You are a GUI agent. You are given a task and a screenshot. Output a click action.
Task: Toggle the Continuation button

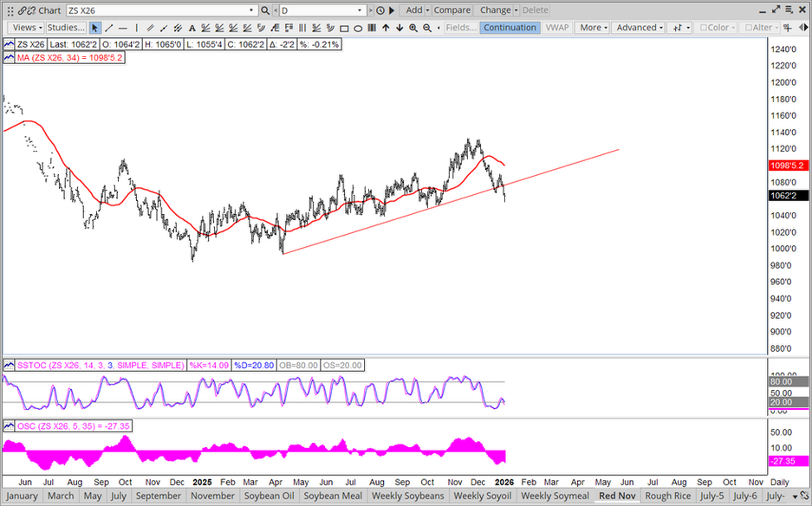(510, 28)
